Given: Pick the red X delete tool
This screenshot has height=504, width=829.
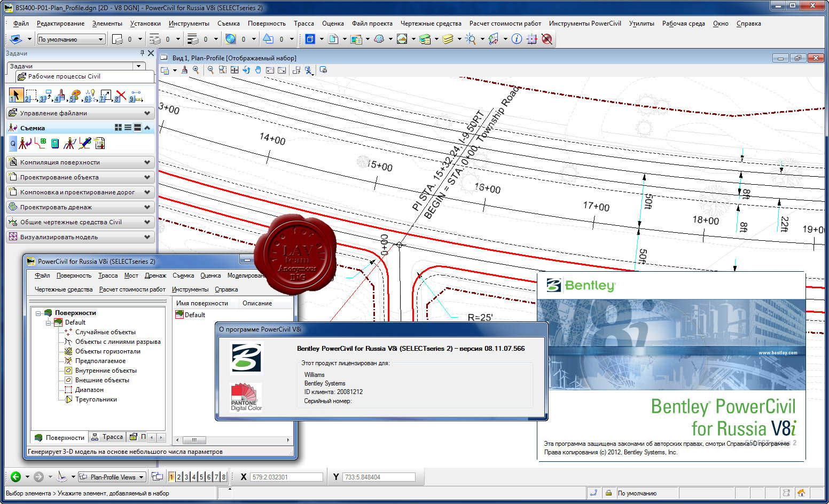Looking at the screenshot, I should click(121, 96).
